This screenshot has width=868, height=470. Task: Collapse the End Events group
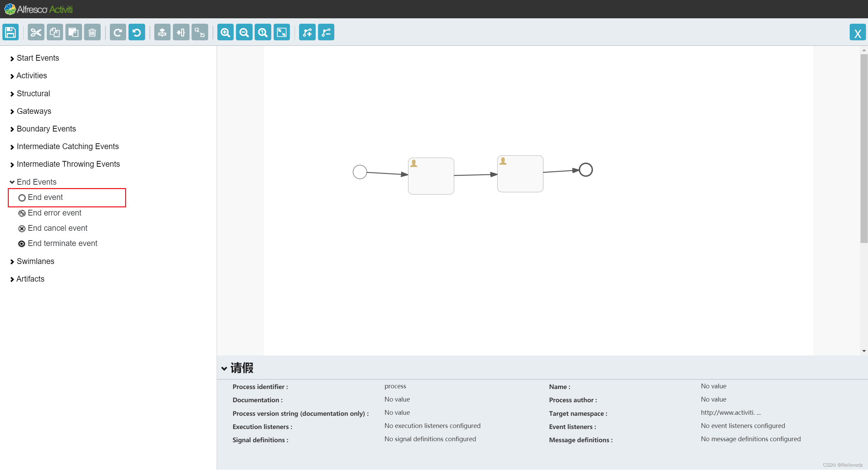36,182
